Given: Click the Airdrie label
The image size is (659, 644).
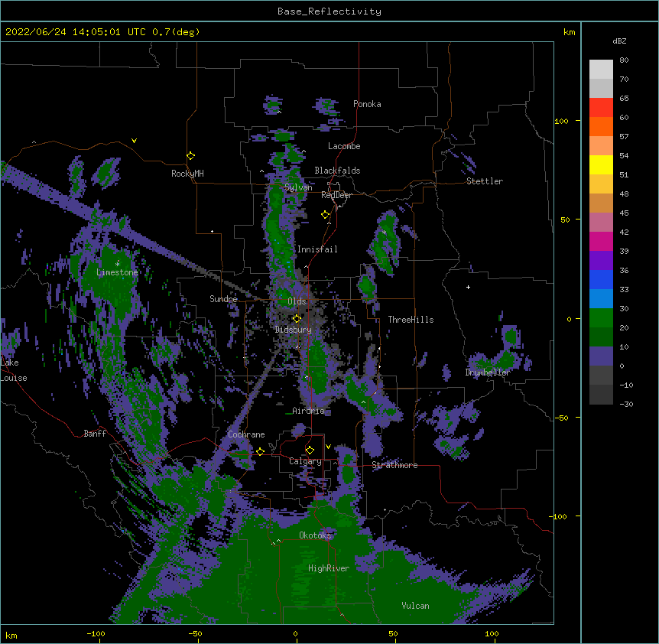Looking at the screenshot, I should (309, 411).
